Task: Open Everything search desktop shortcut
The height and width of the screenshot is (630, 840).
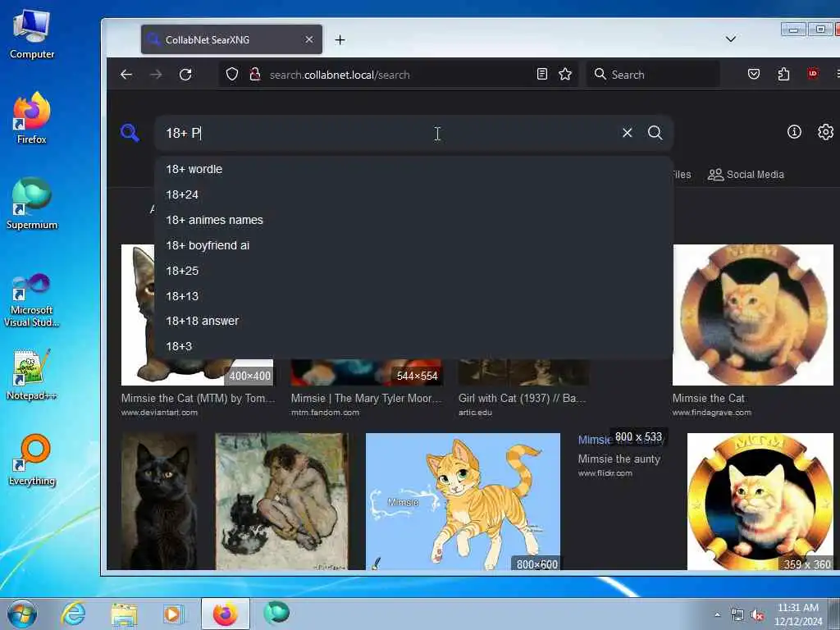Action: point(32,459)
